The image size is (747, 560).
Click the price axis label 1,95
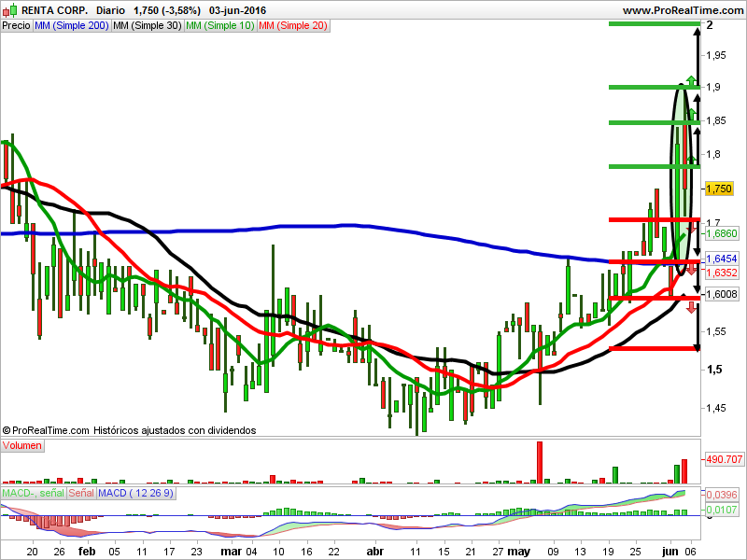tap(716, 55)
